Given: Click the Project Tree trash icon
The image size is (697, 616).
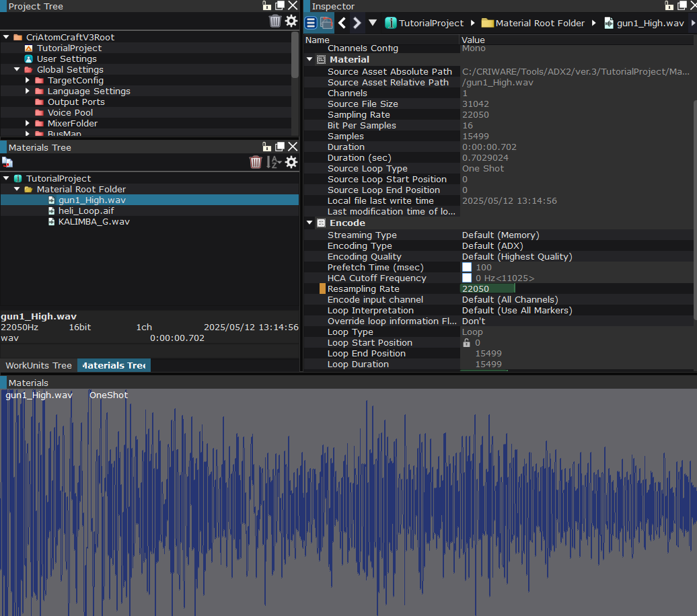Looking at the screenshot, I should coord(274,21).
